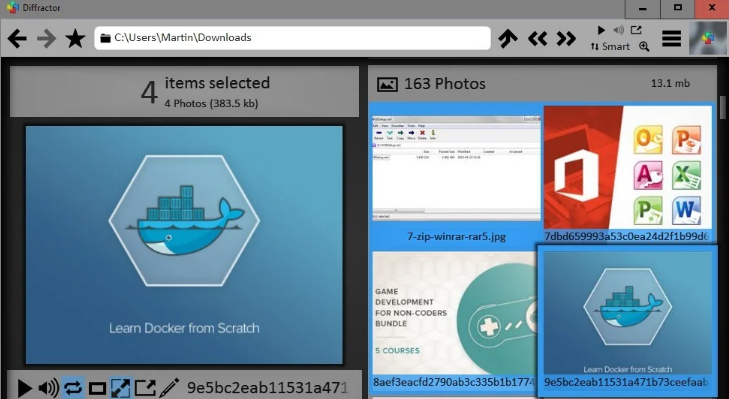Click the double right chevron for next item
The width and height of the screenshot is (729, 399).
[x=566, y=38]
